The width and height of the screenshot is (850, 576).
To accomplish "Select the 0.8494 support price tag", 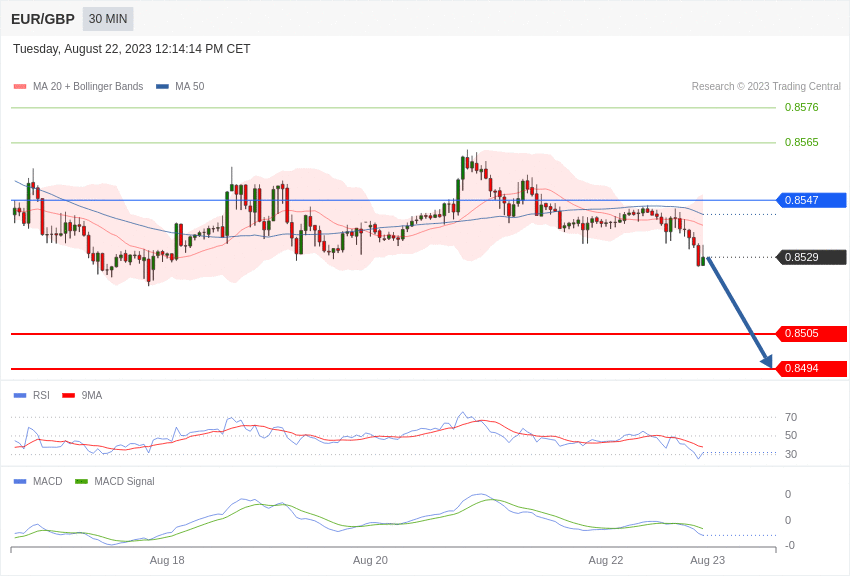I will [x=812, y=368].
